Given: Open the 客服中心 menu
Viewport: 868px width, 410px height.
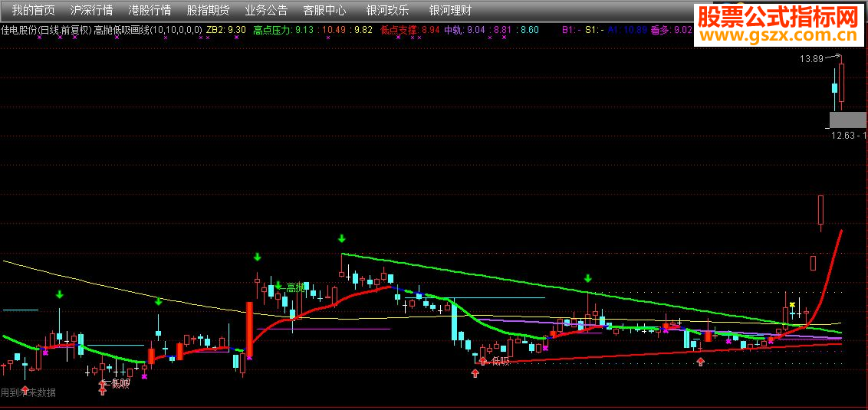Looking at the screenshot, I should [x=324, y=10].
